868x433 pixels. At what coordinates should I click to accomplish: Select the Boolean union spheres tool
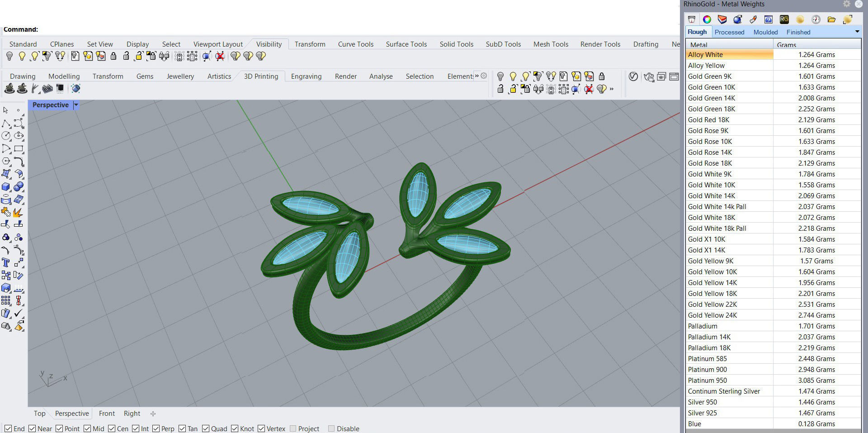19,186
